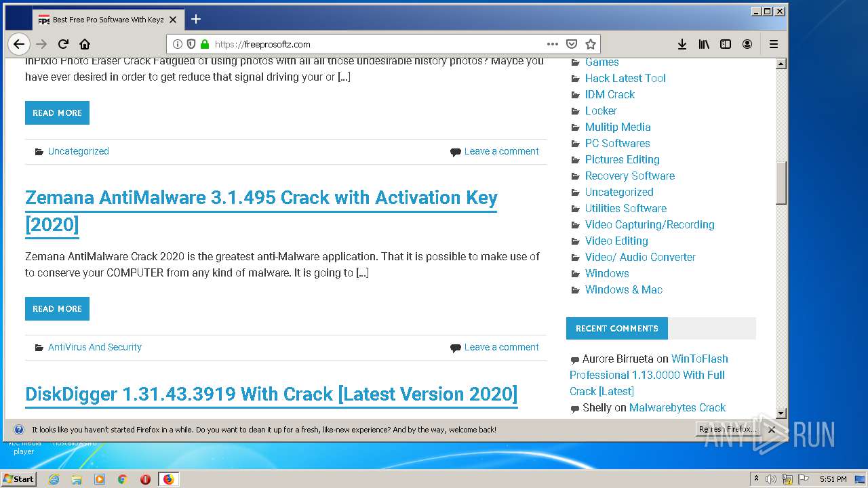Open Windows Explorer folder in taskbar
The width and height of the screenshot is (868, 488).
click(x=77, y=479)
